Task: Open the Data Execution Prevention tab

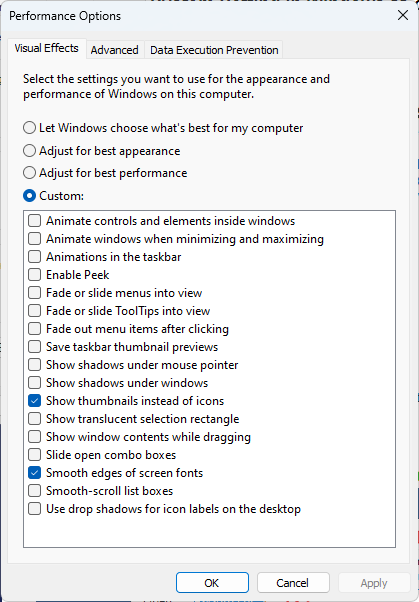Action: coord(214,50)
